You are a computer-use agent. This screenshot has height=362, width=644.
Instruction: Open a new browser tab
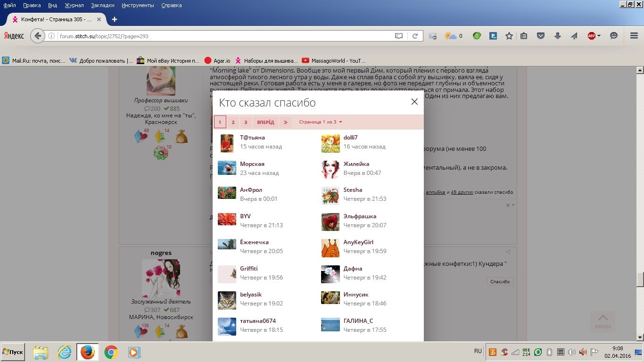click(x=114, y=19)
